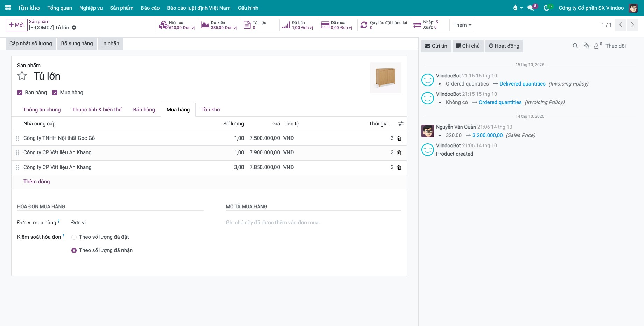This screenshot has height=326, width=644.
Task: Open the apps grid menu icon
Action: tap(8, 8)
